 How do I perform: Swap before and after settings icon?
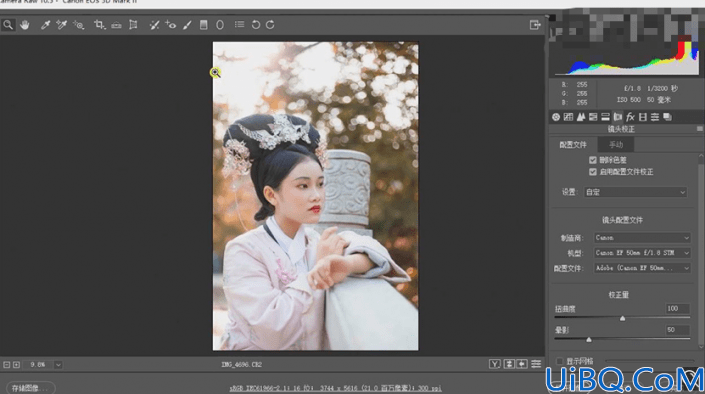[x=509, y=364]
